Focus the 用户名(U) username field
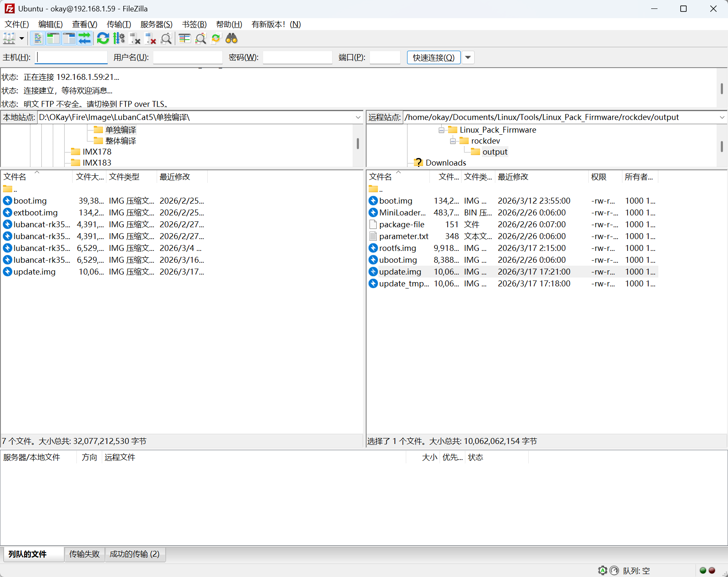The width and height of the screenshot is (728, 577). click(x=188, y=57)
